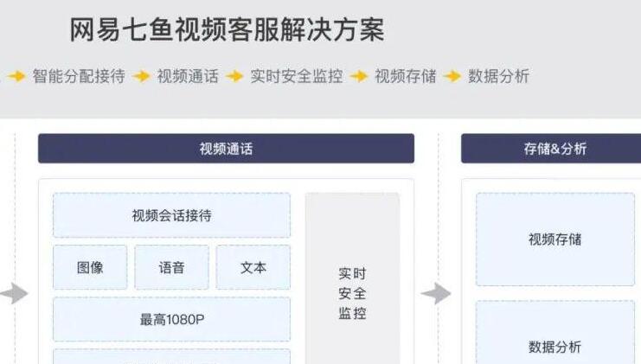Choose the 图像 box
641x364 pixels.
(90, 267)
